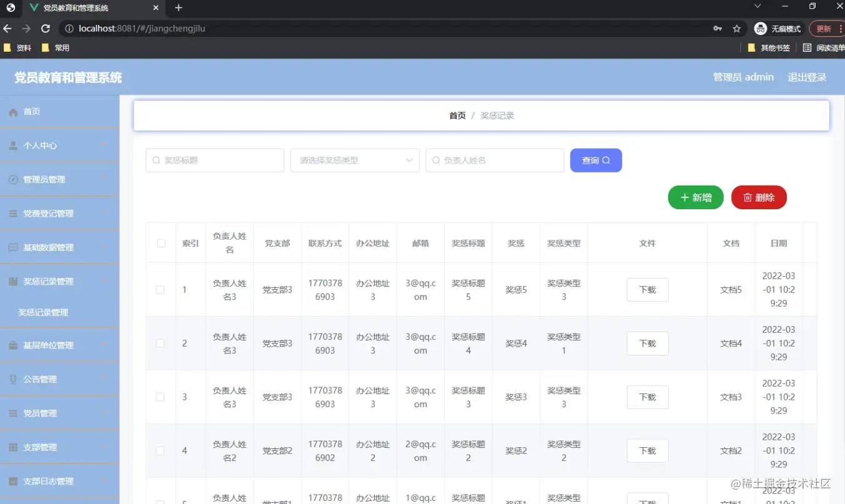The height and width of the screenshot is (504, 845).
Task: Expand the 公告管理 sidebar menu
Action: [59, 379]
